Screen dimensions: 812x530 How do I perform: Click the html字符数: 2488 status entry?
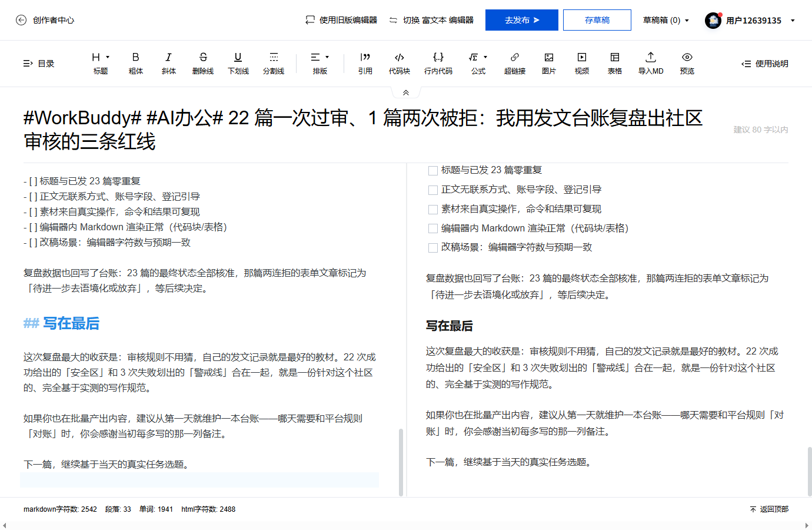[208, 509]
